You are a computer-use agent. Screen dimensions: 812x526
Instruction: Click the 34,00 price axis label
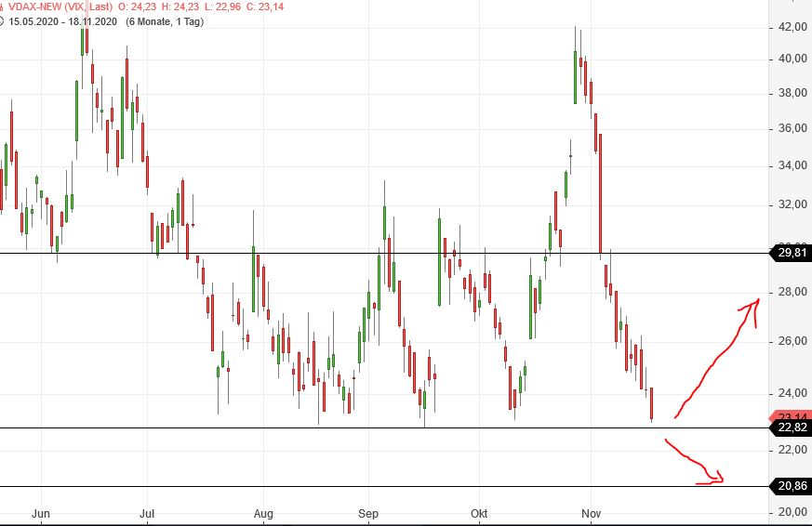(792, 165)
